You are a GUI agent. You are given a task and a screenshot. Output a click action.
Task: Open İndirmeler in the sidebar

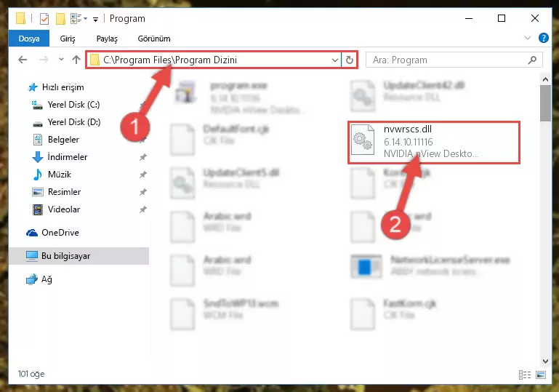(67, 157)
